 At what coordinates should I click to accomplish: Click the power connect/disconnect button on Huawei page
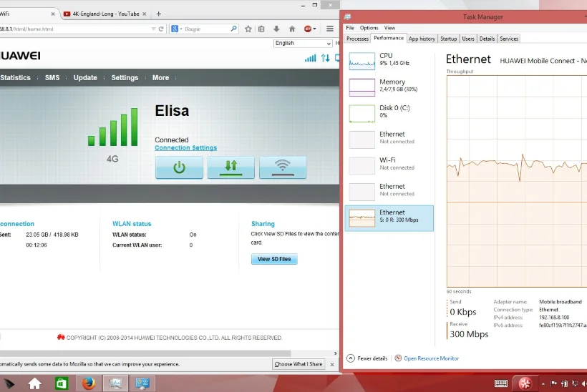[179, 167]
